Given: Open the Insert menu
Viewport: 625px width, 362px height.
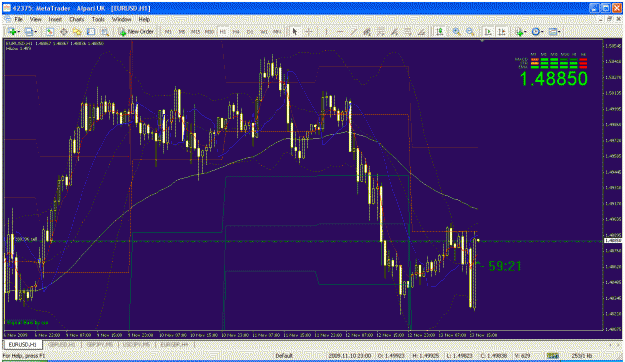Looking at the screenshot, I should point(55,19).
